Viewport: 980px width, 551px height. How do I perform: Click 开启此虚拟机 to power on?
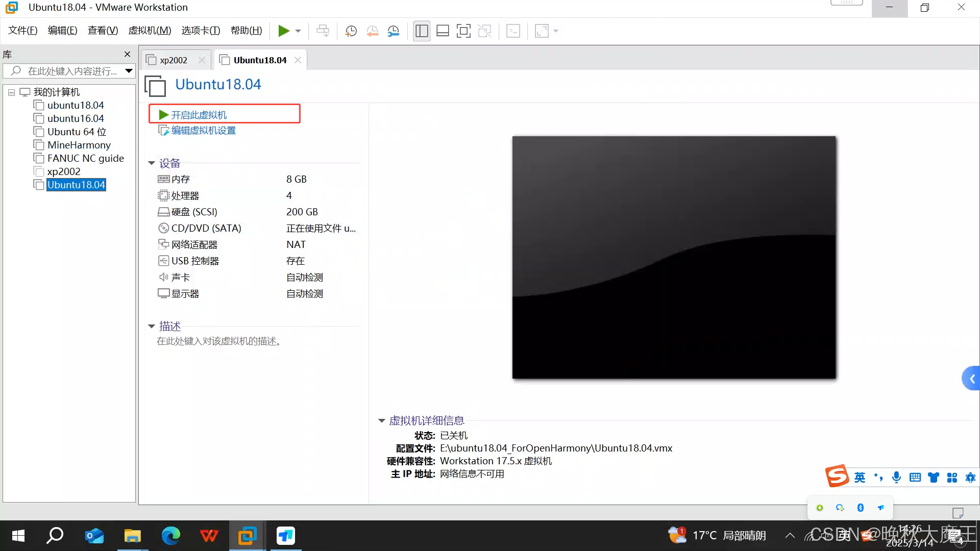coord(199,115)
